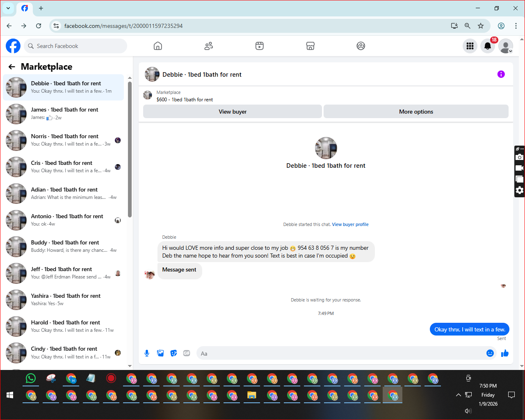
Task: Open the Adian 1bed 1bath conversation
Action: coord(64,194)
